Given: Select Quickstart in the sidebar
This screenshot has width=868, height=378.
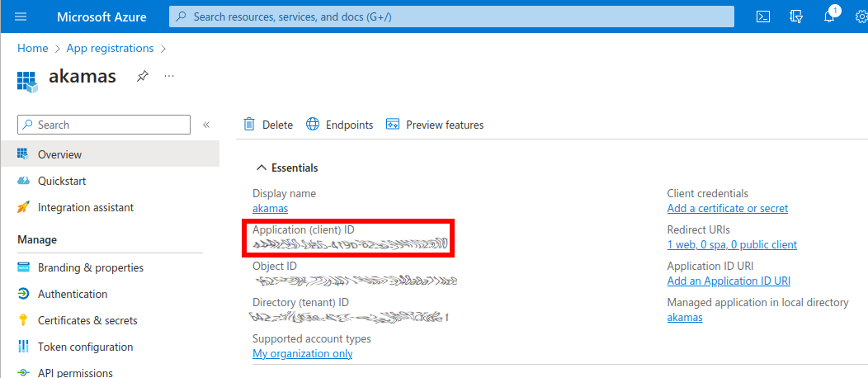Looking at the screenshot, I should coord(62,181).
